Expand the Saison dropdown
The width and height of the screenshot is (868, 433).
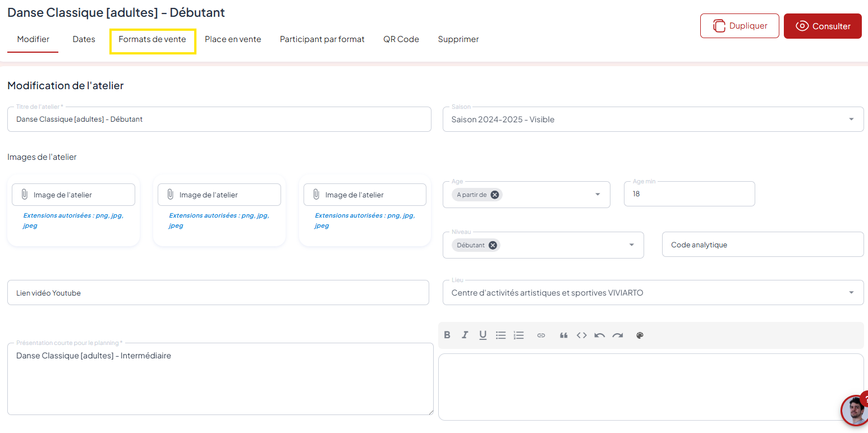pos(851,119)
